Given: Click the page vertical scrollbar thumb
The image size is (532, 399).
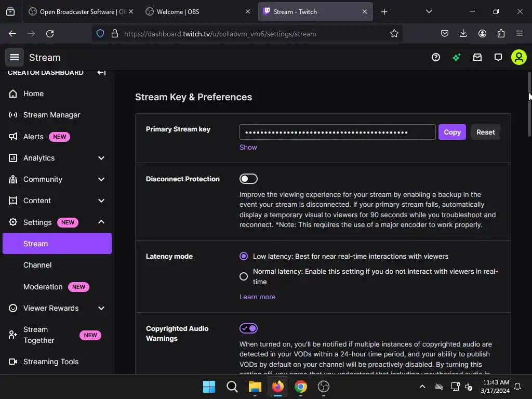Looking at the screenshot, I should [529, 104].
